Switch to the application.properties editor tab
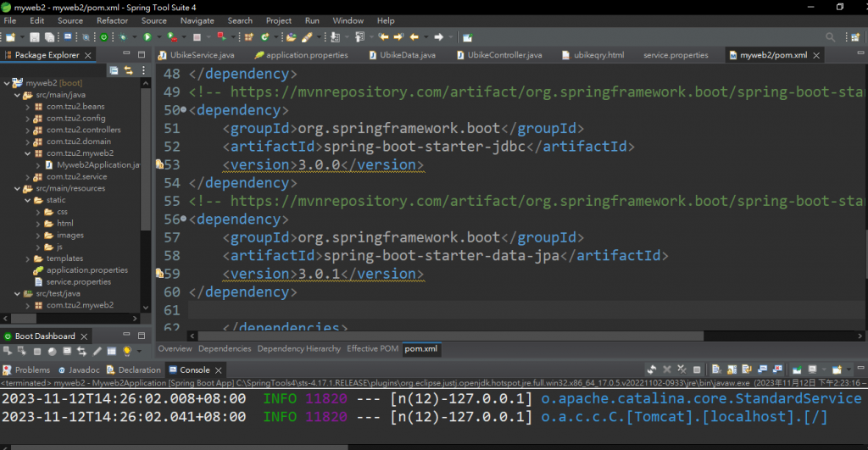 click(x=302, y=55)
